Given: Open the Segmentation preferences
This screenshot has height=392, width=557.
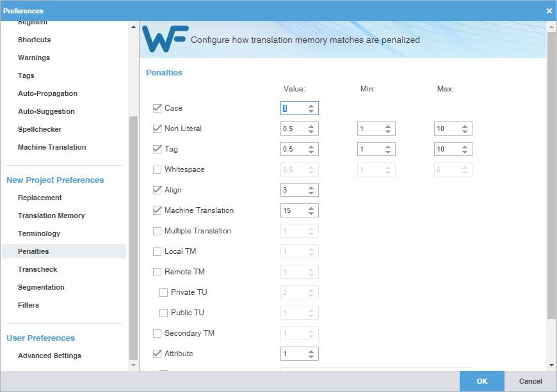Looking at the screenshot, I should coord(41,287).
